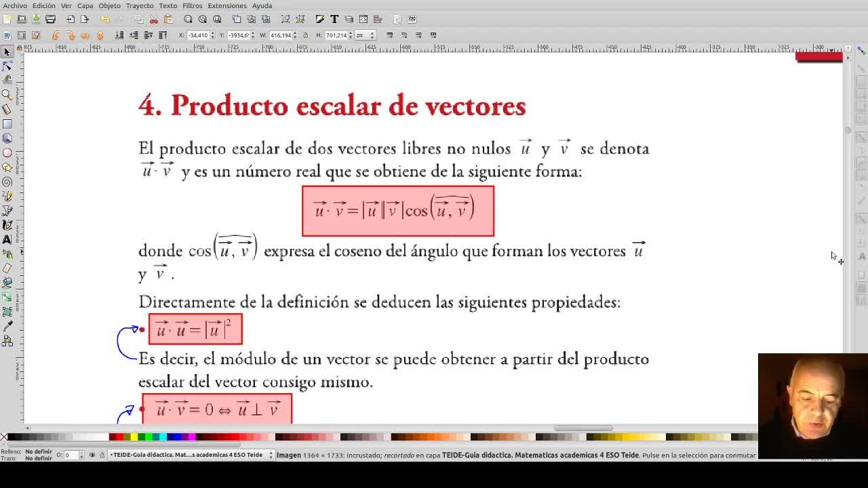The height and width of the screenshot is (488, 868).
Task: Open the Capa menu
Action: (x=85, y=5)
